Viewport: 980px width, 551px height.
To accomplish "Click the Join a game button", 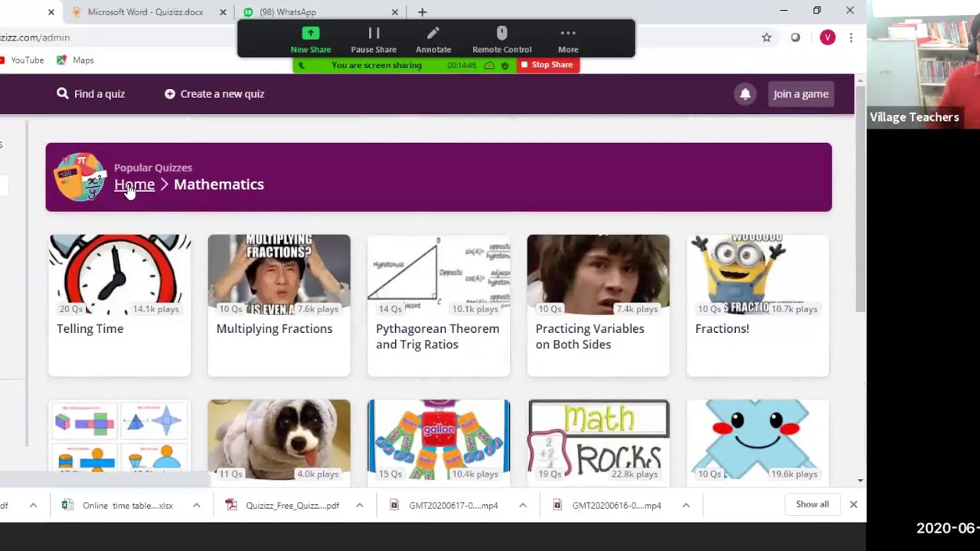I will (800, 93).
